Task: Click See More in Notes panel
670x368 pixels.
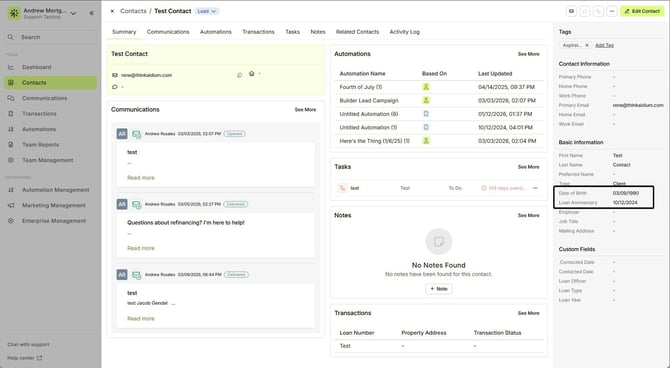Action: 529,215
